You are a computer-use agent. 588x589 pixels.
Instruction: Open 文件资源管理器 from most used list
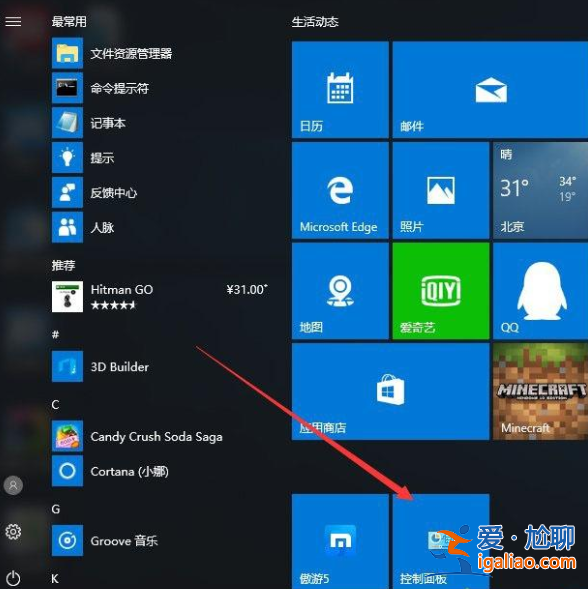[x=162, y=53]
